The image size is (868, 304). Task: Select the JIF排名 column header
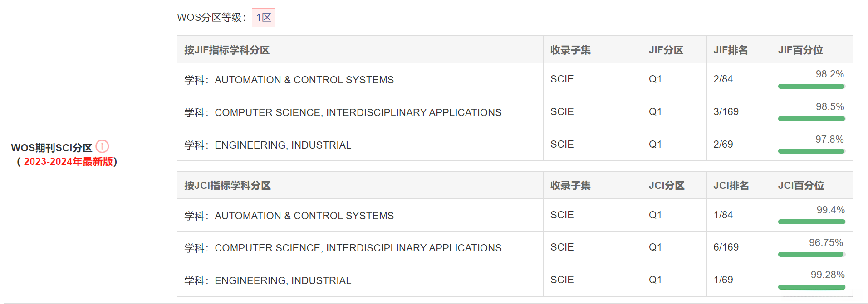pyautogui.click(x=731, y=50)
